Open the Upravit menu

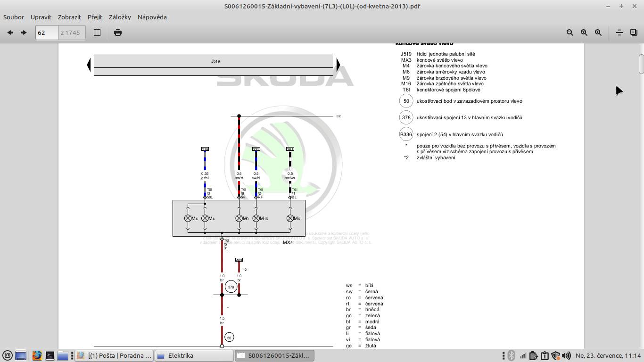pos(41,17)
